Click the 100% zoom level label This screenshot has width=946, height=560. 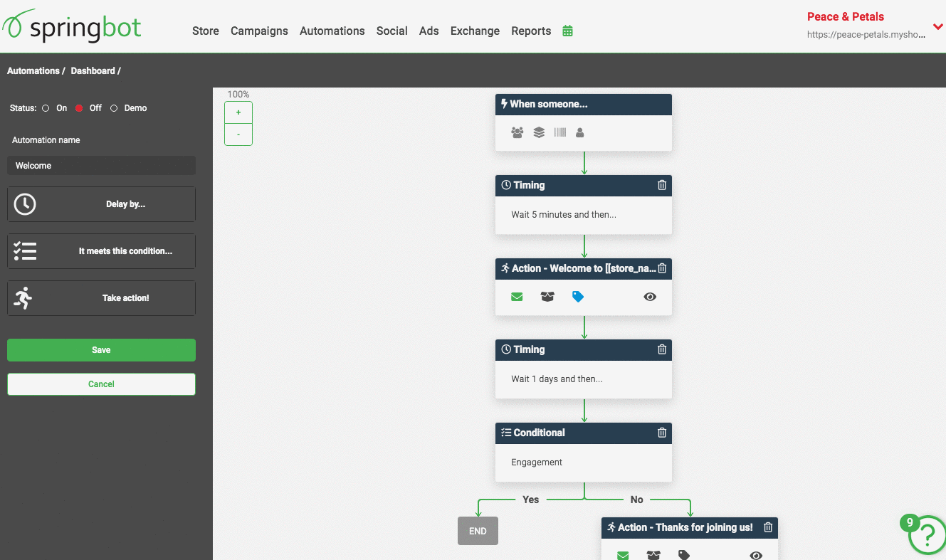point(238,94)
